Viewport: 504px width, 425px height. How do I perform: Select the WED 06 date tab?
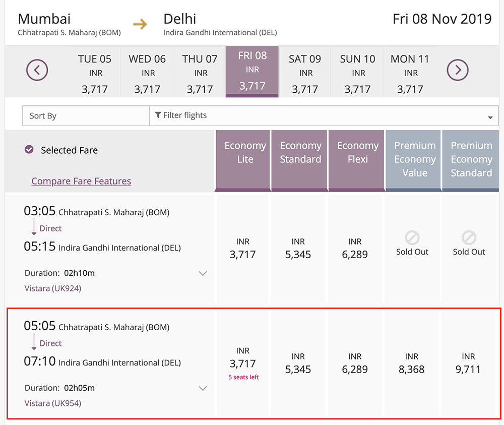point(147,73)
